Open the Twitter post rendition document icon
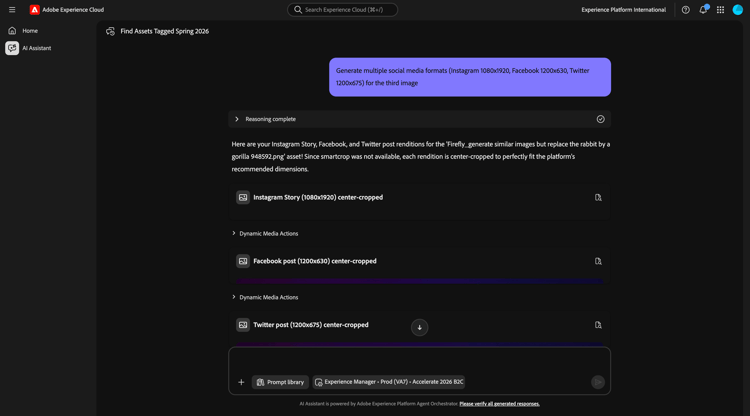This screenshot has width=750, height=416. tap(598, 325)
